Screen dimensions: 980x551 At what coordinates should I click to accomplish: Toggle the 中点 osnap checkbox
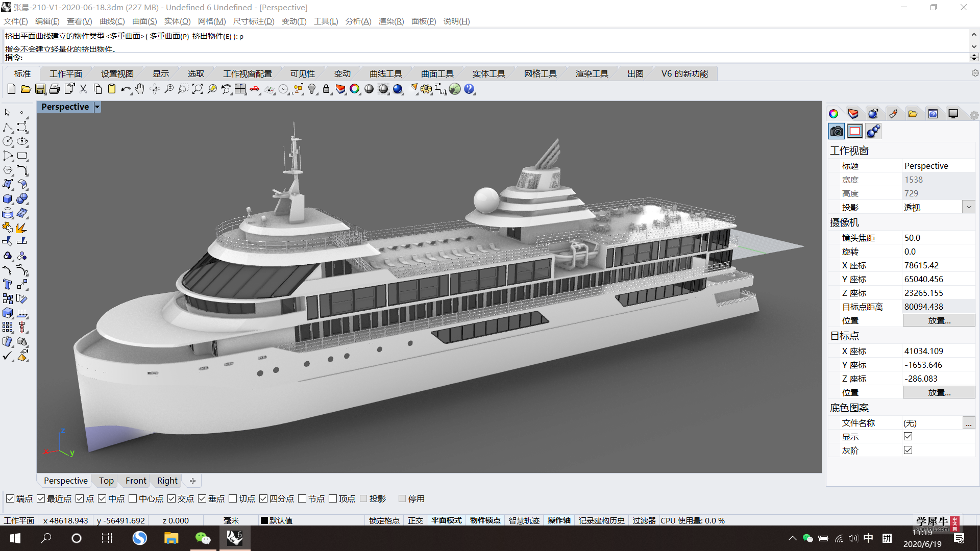[102, 498]
